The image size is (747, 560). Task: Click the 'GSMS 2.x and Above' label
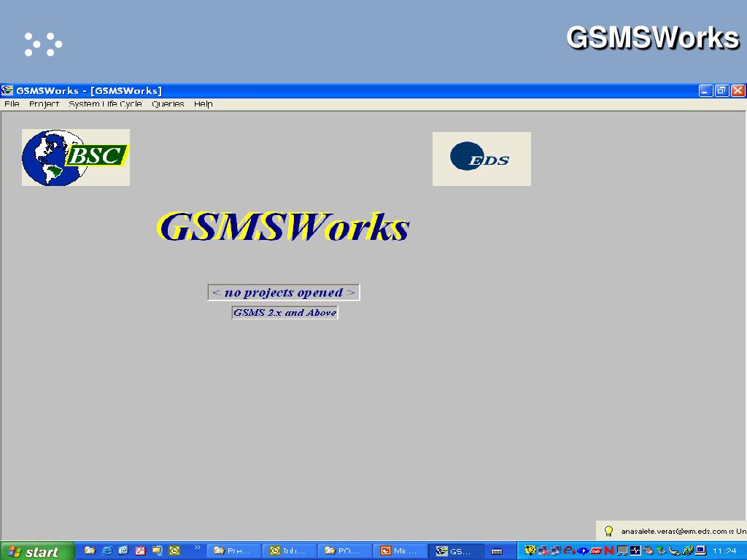pos(285,313)
